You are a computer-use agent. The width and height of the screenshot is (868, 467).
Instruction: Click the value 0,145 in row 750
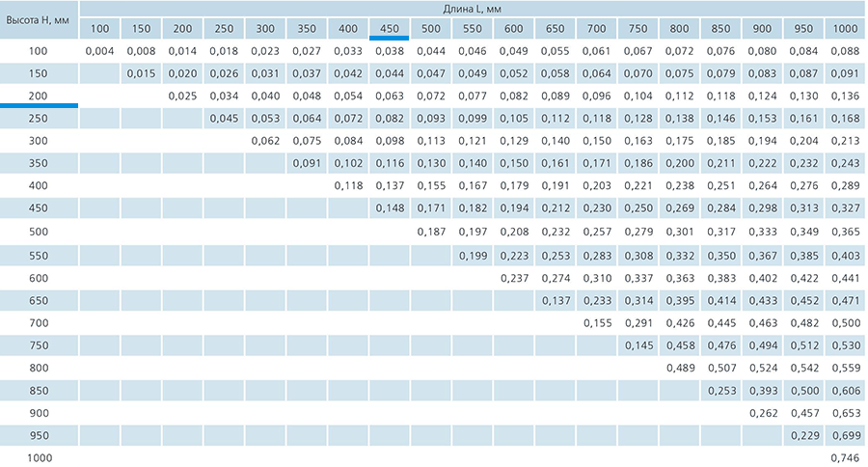[638, 345]
